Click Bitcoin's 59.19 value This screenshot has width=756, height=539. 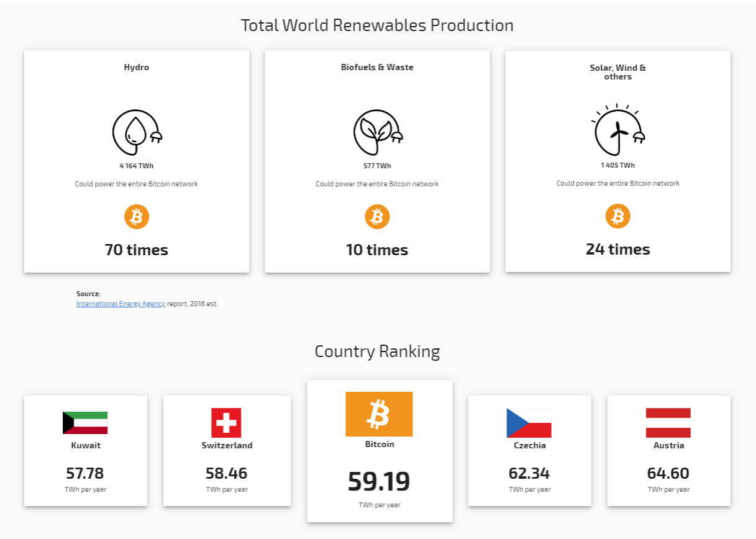pos(379,482)
